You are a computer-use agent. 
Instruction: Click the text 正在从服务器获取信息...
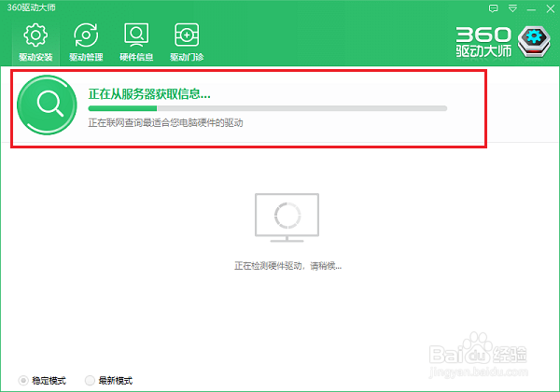coord(149,94)
